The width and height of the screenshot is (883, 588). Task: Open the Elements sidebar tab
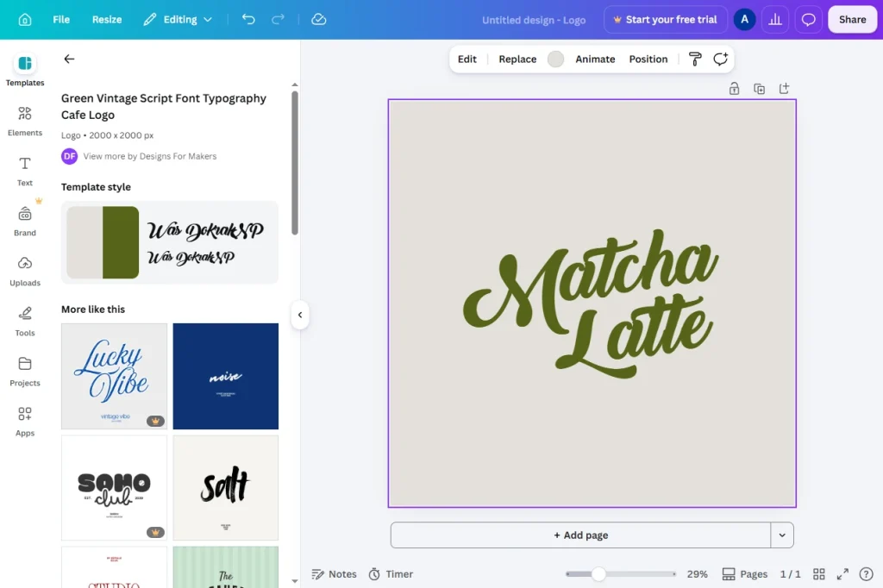(25, 121)
